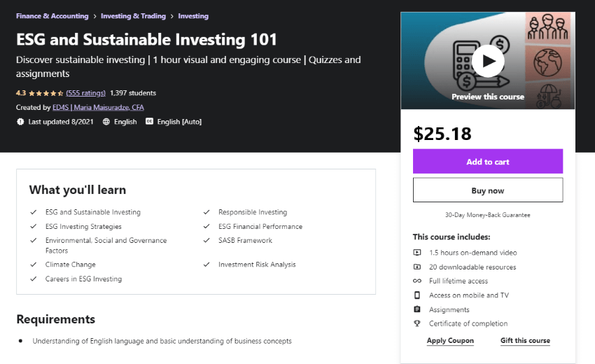Click Apply Coupon
Viewport: 595px width, 364px height.
click(450, 340)
